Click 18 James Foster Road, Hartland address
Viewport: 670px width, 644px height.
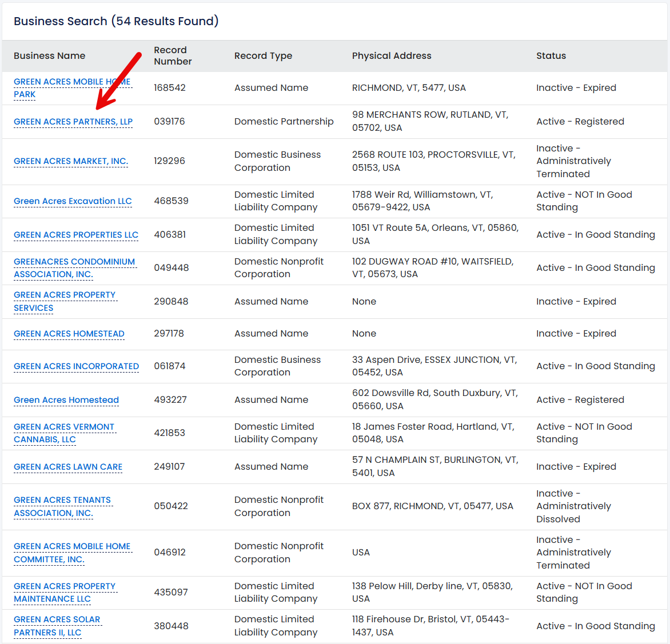coord(433,433)
